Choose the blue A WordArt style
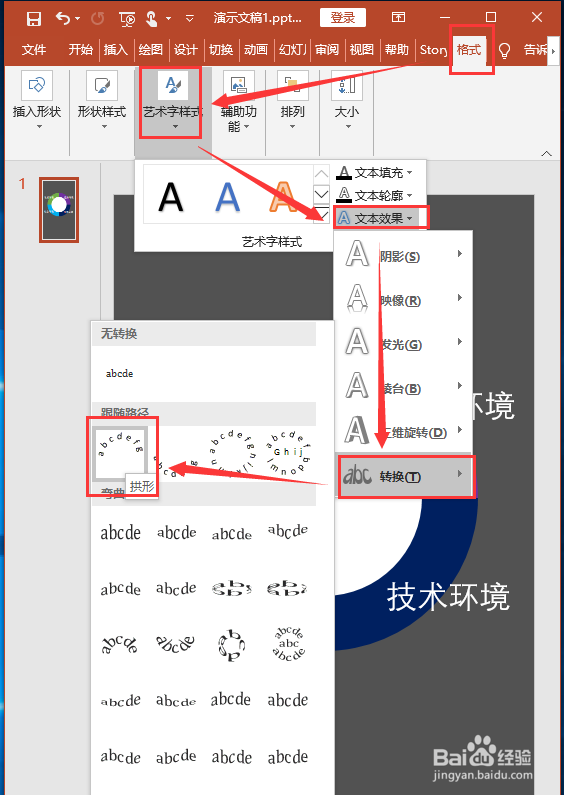The image size is (564, 795). [x=228, y=196]
